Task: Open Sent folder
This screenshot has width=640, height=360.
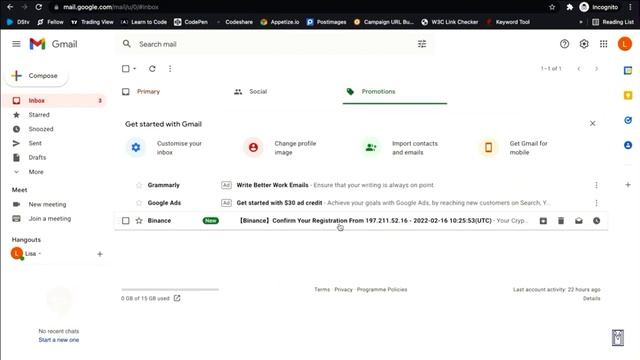Action: [35, 143]
